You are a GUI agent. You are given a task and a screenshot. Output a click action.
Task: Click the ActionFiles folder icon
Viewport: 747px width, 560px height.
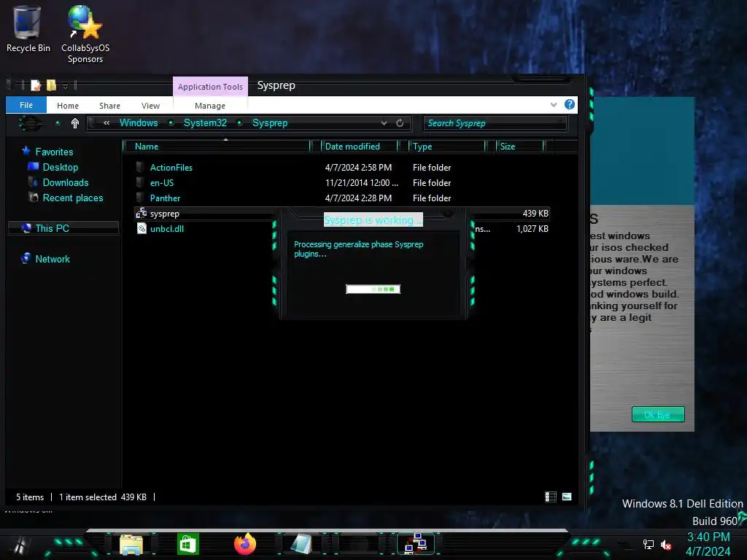[x=140, y=167]
